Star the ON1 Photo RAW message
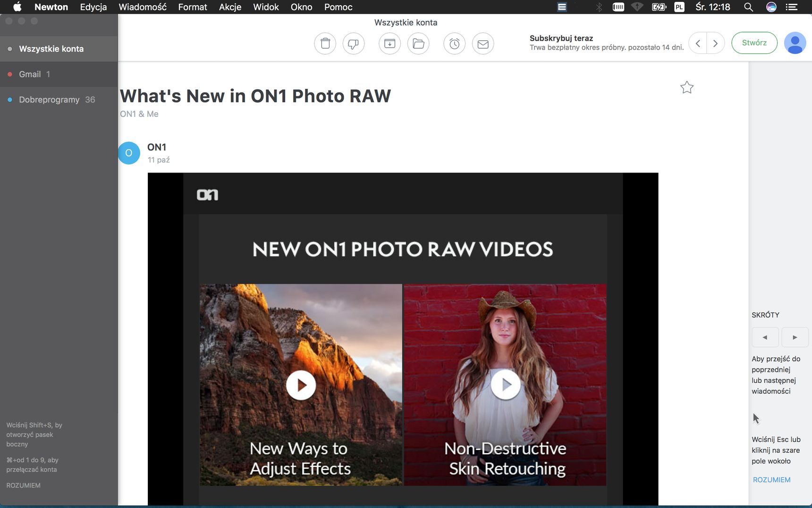This screenshot has height=508, width=812. point(687,87)
